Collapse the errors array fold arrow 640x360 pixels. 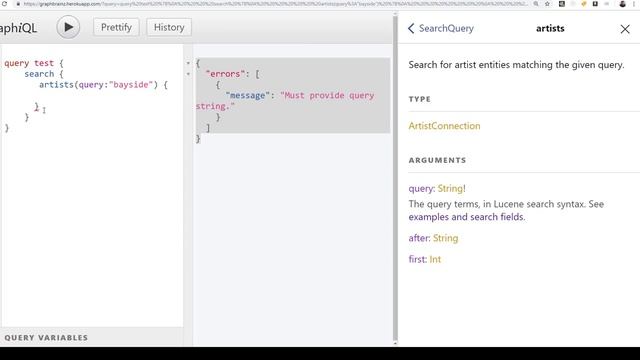click(x=188, y=74)
